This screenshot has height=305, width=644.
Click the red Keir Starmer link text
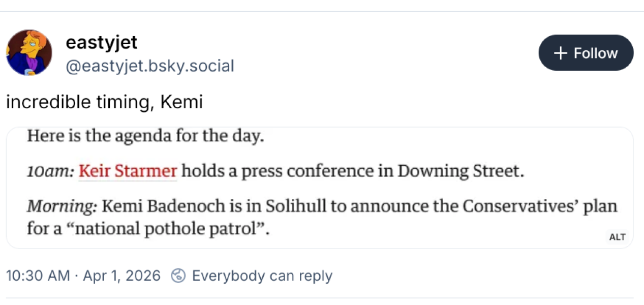click(128, 171)
